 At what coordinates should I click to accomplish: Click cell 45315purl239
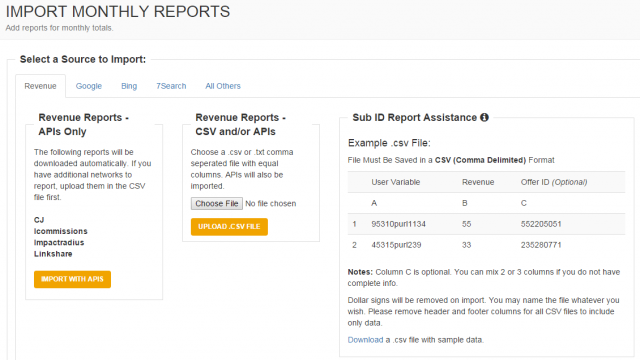pos(396,245)
